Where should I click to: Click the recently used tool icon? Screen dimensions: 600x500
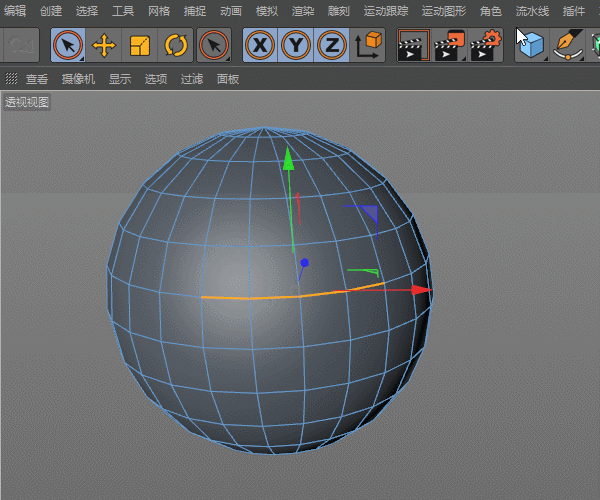[x=213, y=45]
